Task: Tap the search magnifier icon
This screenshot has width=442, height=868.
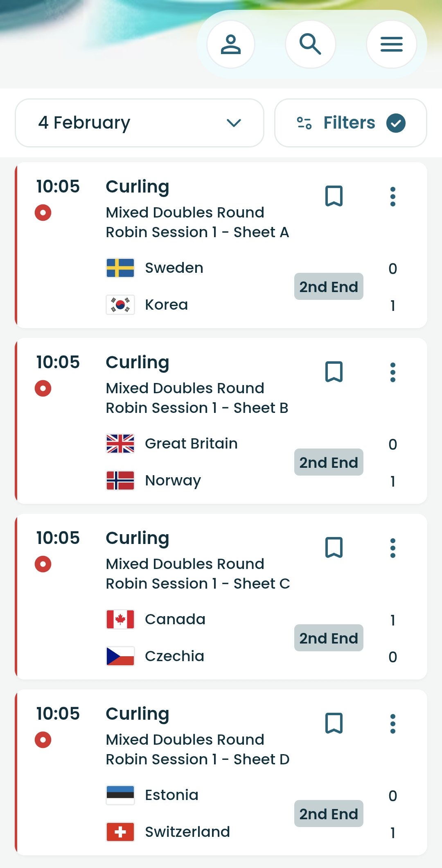Action: click(310, 44)
